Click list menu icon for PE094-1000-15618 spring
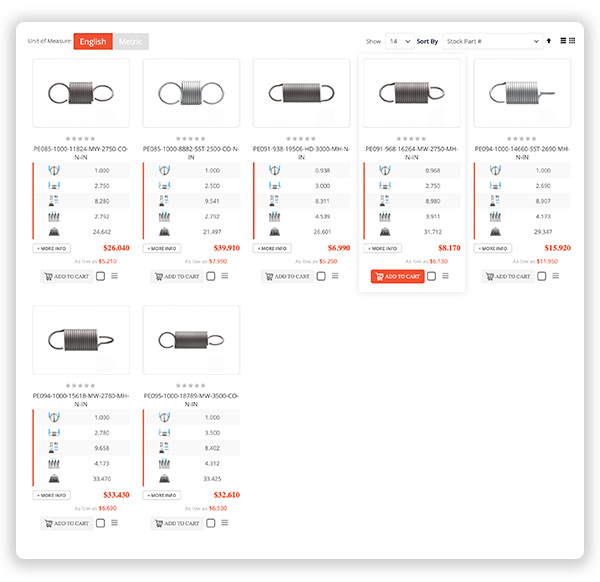This screenshot has height=582, width=600. pos(114,523)
